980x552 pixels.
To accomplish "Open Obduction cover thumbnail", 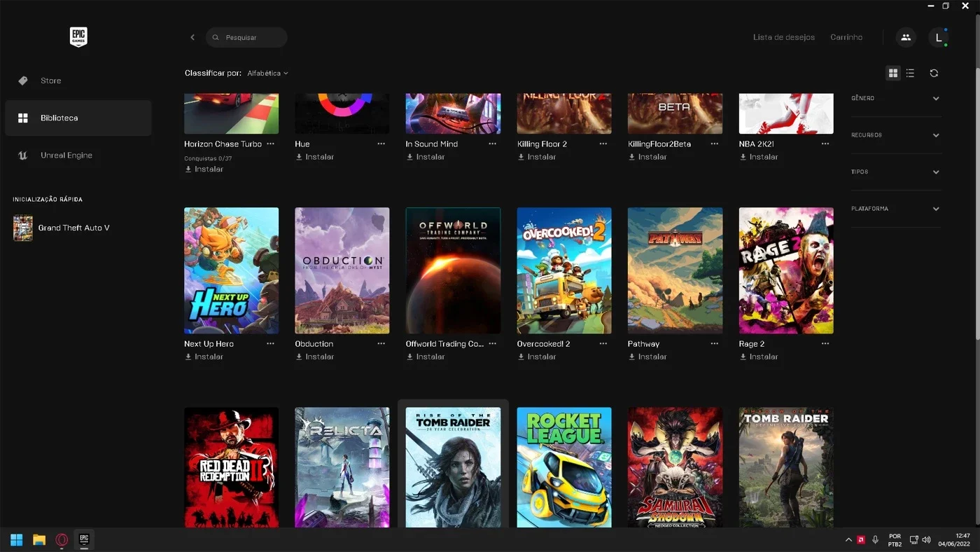I will coord(342,270).
